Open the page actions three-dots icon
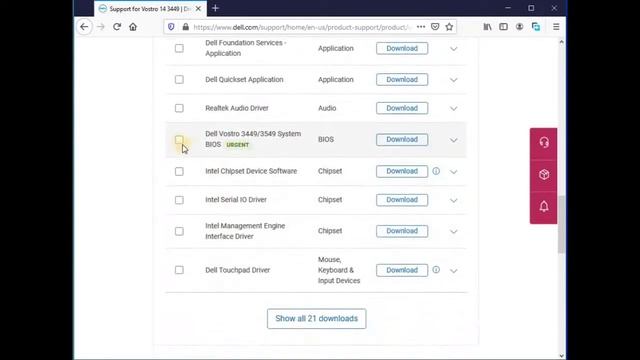Screen dimensions: 640x360 click(x=421, y=27)
